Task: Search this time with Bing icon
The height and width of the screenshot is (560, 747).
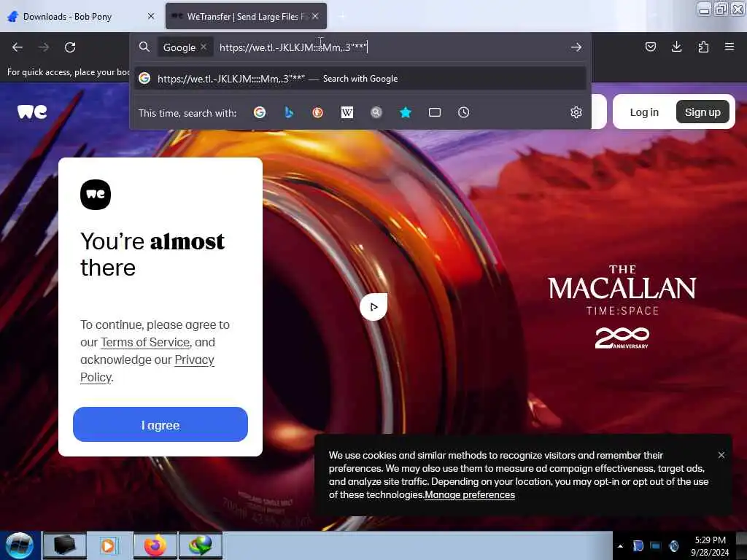Action: 289,112
